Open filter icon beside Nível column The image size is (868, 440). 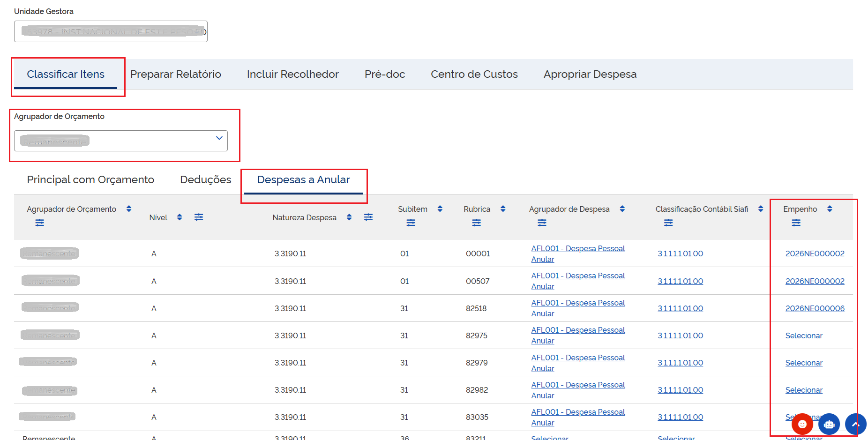199,217
